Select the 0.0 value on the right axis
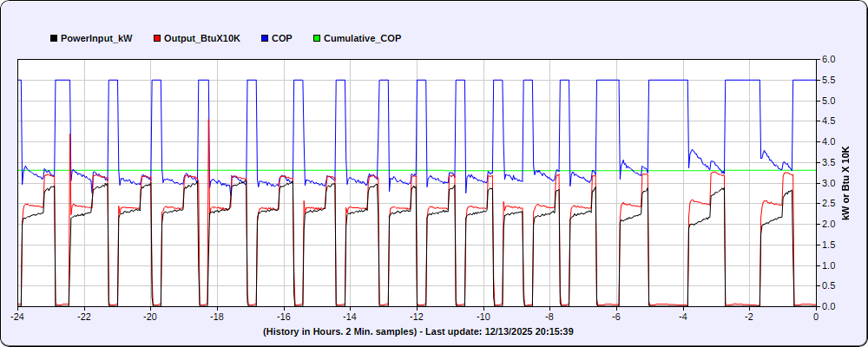This screenshot has height=347, width=868. (828, 306)
